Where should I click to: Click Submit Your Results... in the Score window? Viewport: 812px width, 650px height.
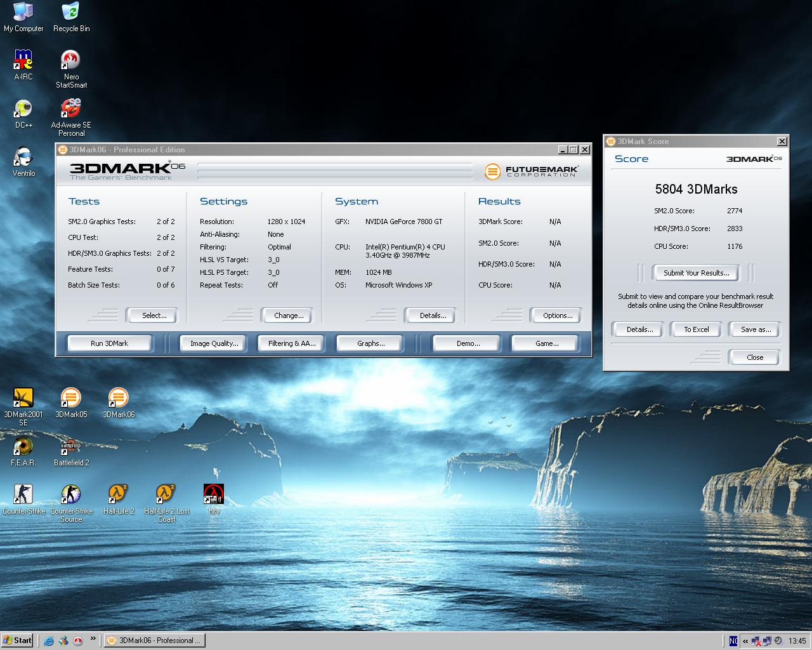coord(696,273)
